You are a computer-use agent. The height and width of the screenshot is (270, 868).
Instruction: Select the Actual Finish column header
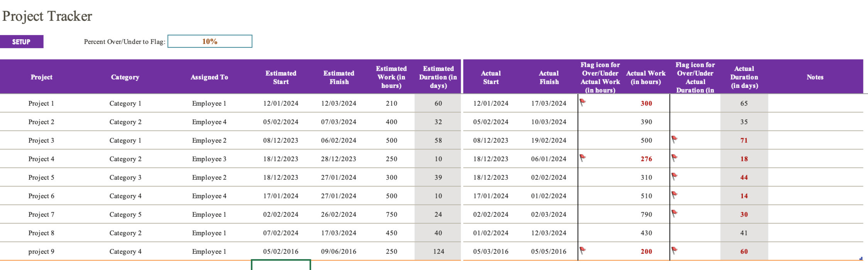[549, 77]
